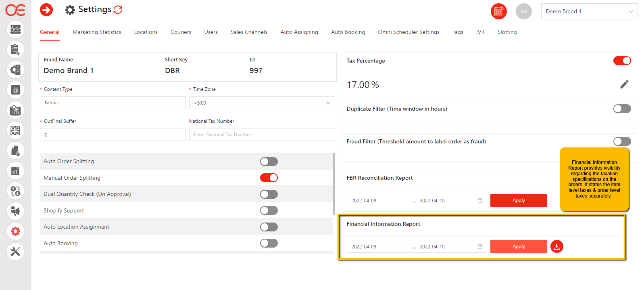Toggle off Tax Percentage
Image resolution: width=644 pixels, height=290 pixels.
622,61
